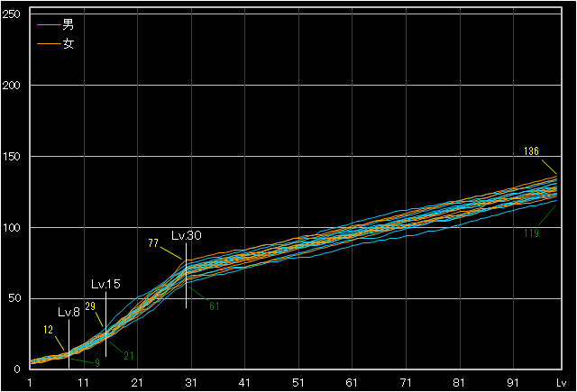577x392 pixels.
Task: Click the x-axis label 91
Action: point(513,383)
